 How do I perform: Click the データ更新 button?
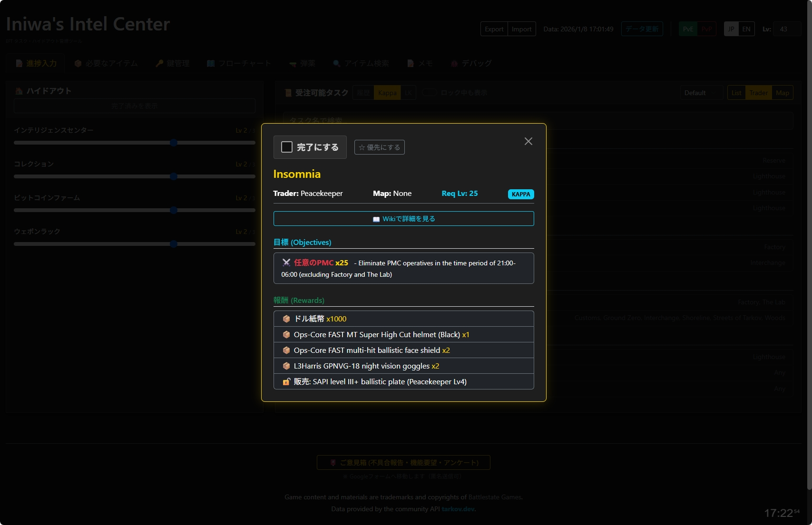(642, 29)
